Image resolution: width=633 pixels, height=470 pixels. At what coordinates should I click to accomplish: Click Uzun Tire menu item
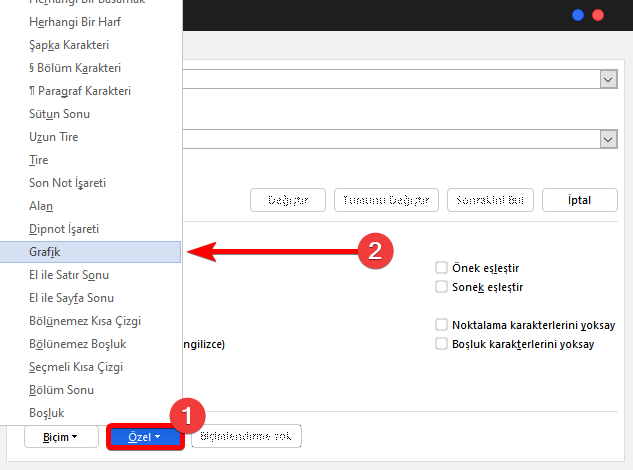pyautogui.click(x=54, y=137)
